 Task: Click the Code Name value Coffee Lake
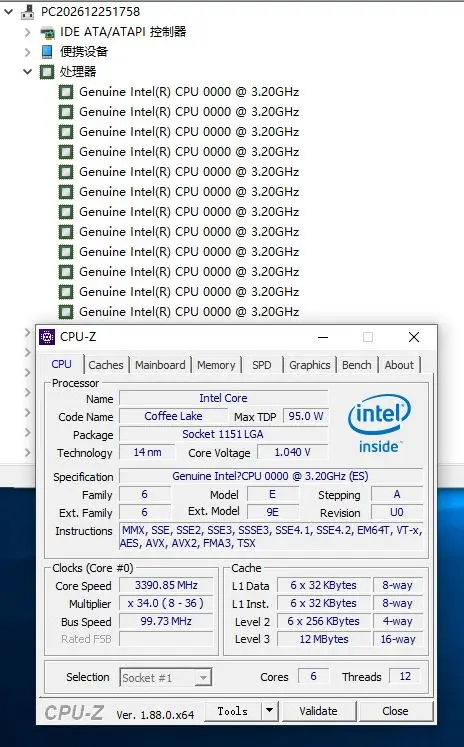pyautogui.click(x=173, y=416)
